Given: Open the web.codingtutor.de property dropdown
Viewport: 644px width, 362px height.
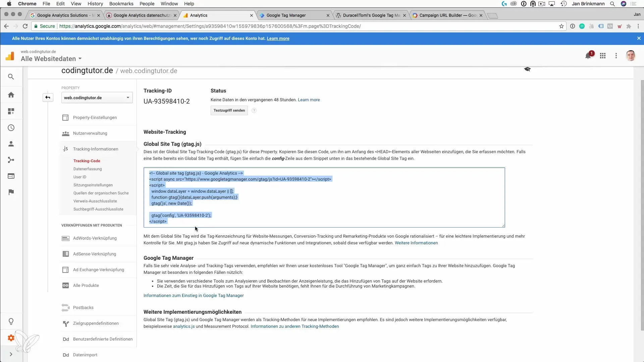Looking at the screenshot, I should pos(97,98).
